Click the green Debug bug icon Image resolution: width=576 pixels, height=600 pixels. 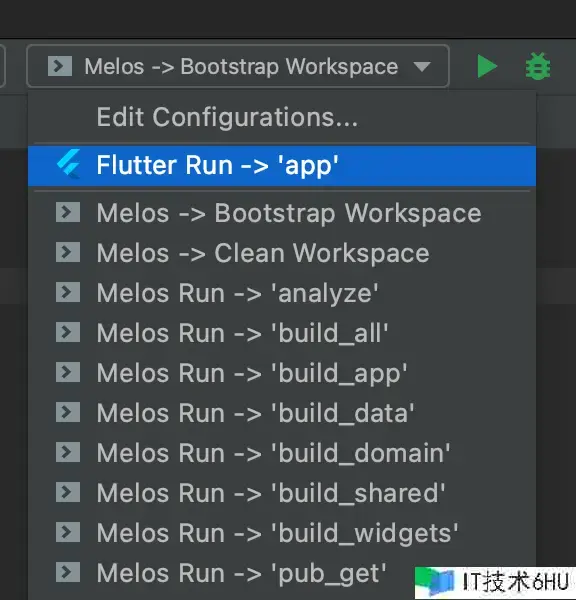(538, 67)
